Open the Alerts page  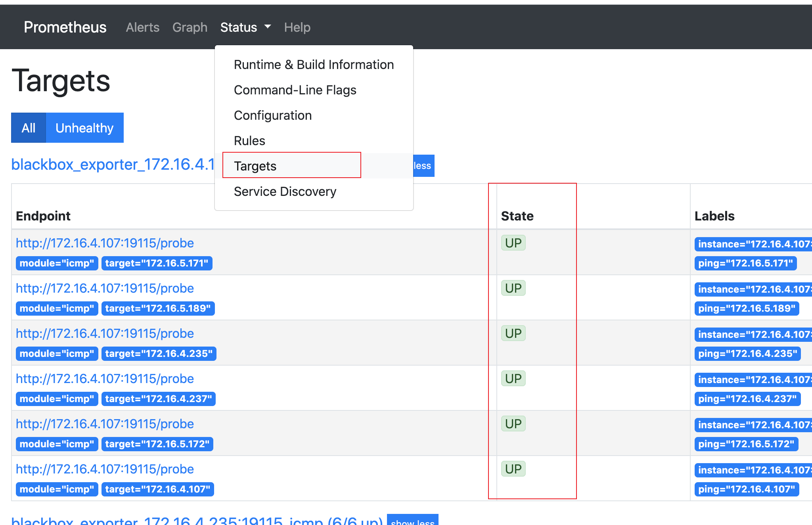pos(142,27)
